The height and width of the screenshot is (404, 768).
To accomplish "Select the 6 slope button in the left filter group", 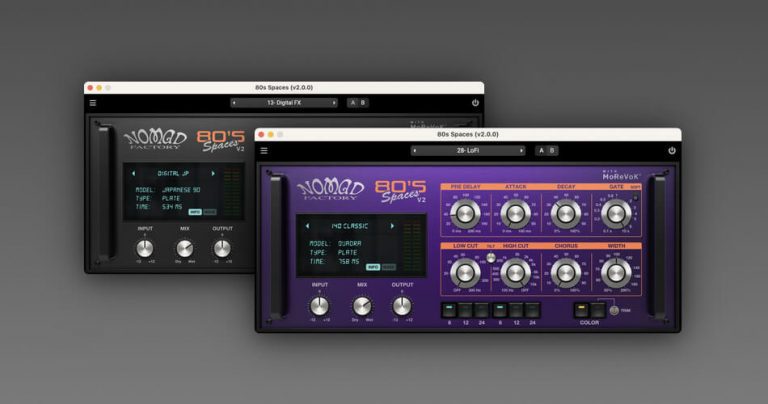I will click(449, 310).
